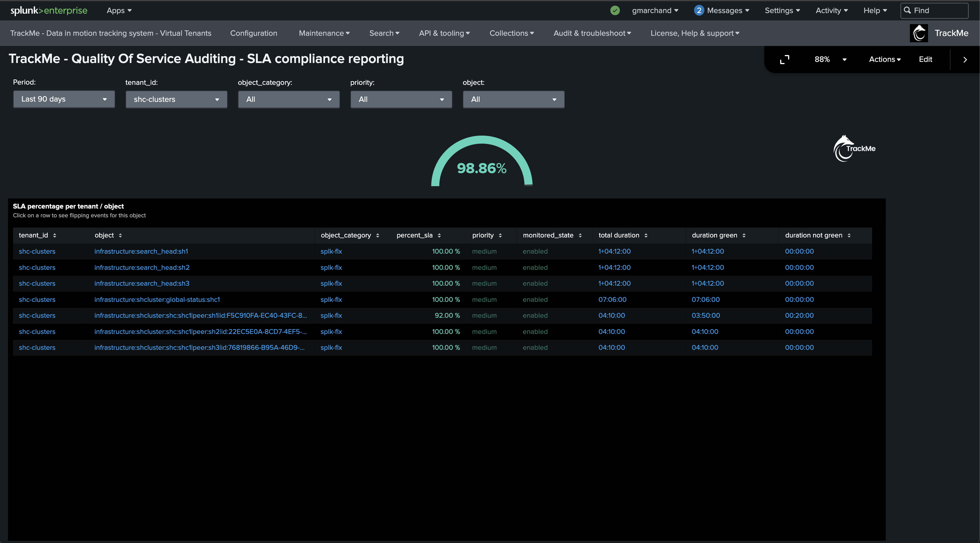
Task: Open the Search navigation menu
Action: pos(384,33)
